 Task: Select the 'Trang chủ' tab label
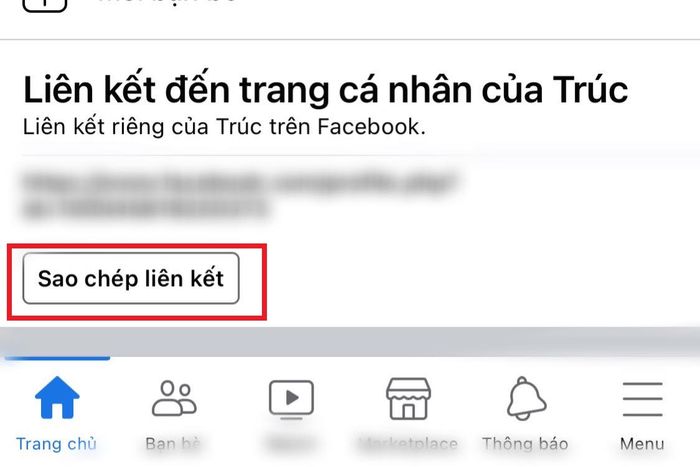click(56, 444)
